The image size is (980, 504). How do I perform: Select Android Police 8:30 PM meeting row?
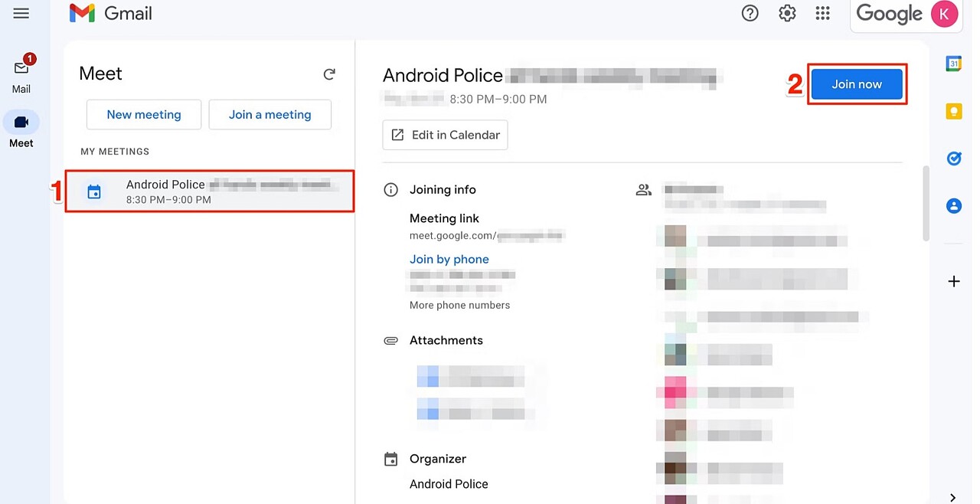click(209, 191)
